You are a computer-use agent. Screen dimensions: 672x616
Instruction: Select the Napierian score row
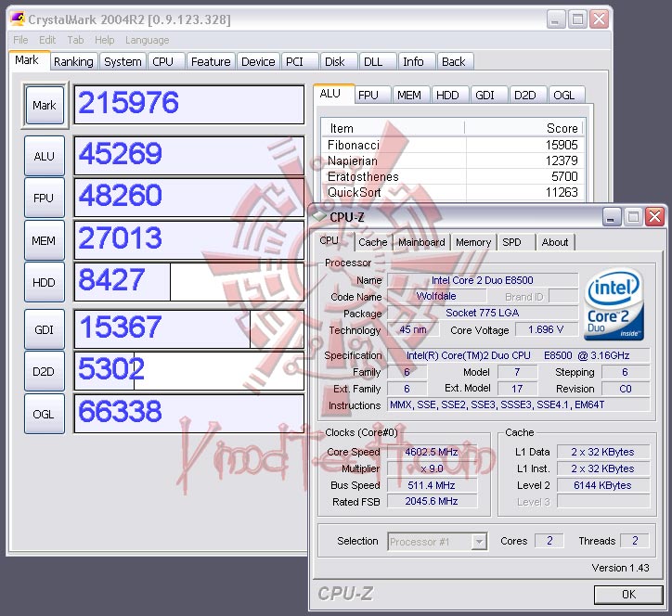pos(453,160)
